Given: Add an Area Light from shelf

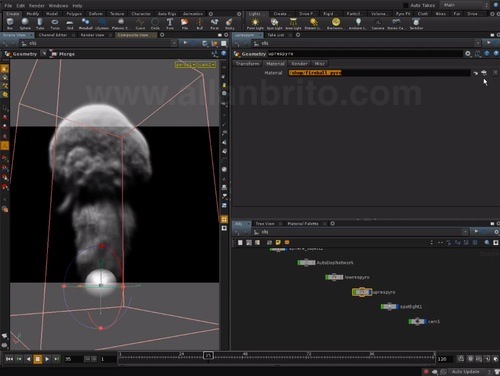Looking at the screenshot, I should [293, 23].
